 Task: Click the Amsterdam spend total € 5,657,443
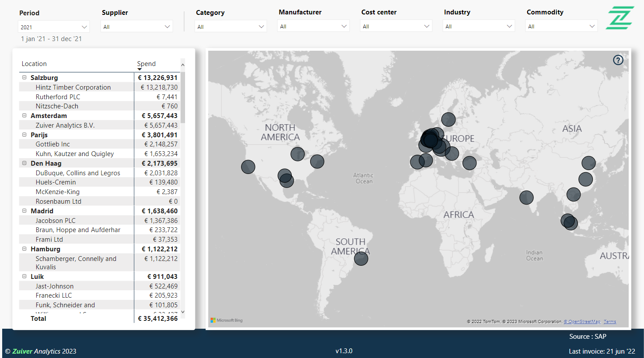[x=160, y=116]
